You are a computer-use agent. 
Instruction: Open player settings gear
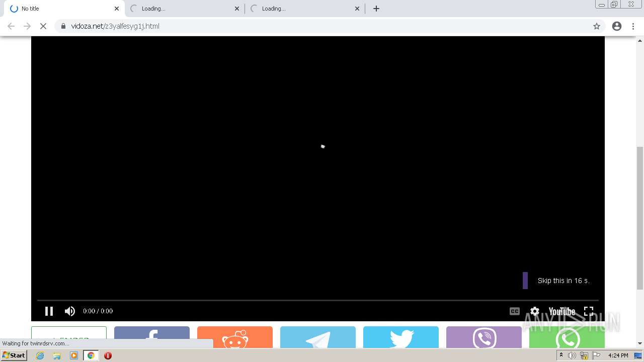coord(535,311)
